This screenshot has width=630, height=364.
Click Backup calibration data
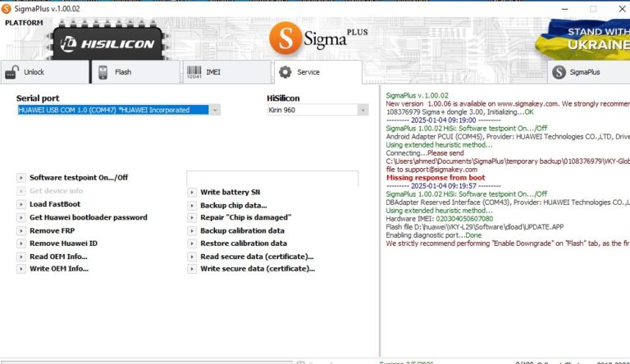click(242, 230)
